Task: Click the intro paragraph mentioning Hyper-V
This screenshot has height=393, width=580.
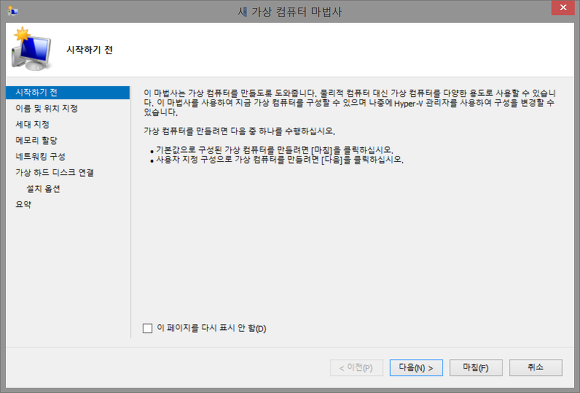Action: tap(350, 103)
